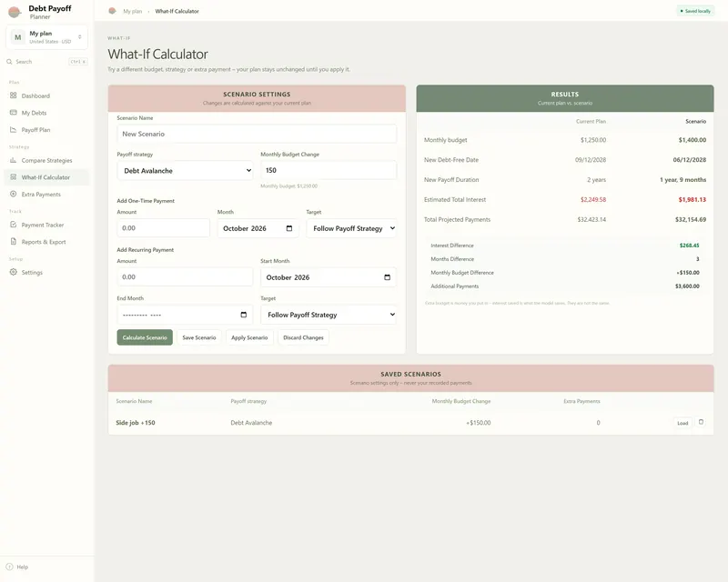This screenshot has height=582, width=728.
Task: Click the sidebar Search field
Action: (47, 61)
